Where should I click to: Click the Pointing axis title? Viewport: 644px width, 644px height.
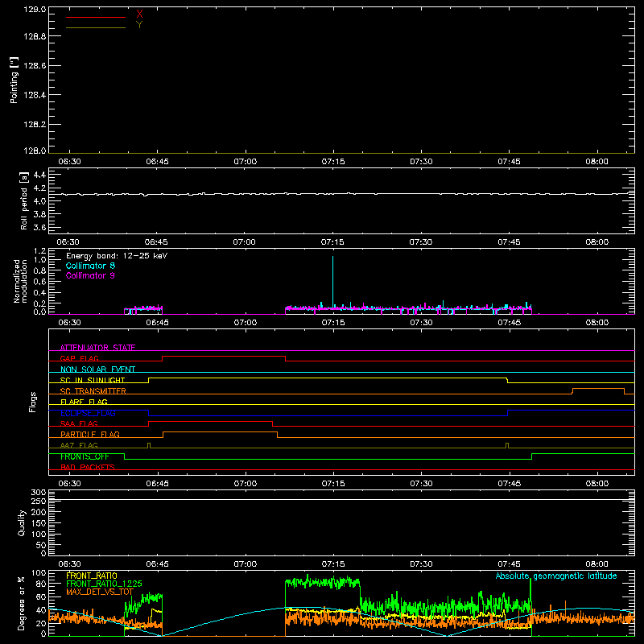coord(14,80)
